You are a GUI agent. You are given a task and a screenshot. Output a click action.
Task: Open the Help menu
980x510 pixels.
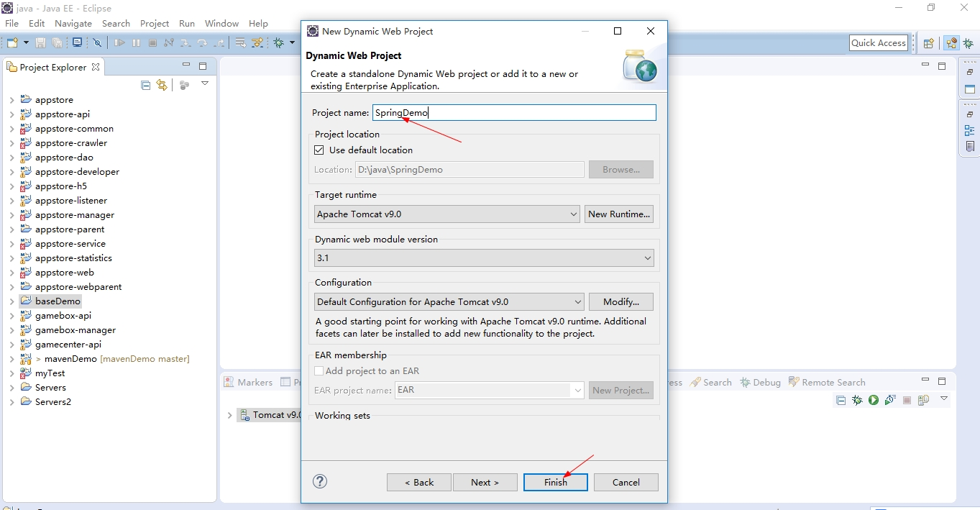point(258,24)
